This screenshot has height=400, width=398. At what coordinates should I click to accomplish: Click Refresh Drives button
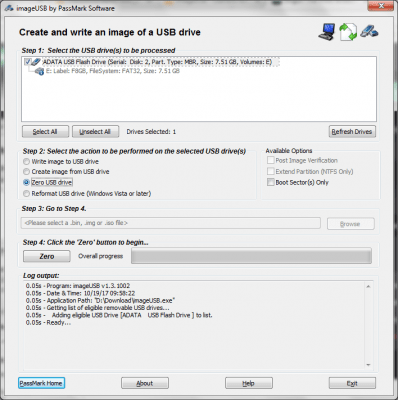point(352,132)
